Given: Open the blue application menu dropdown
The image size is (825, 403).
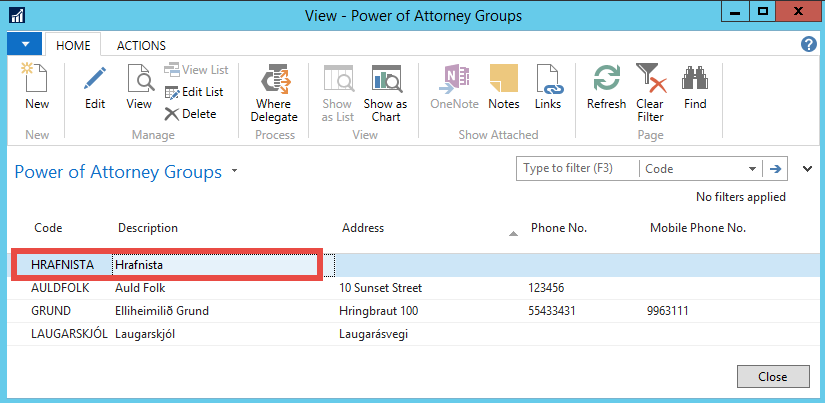Looking at the screenshot, I should coord(24,45).
